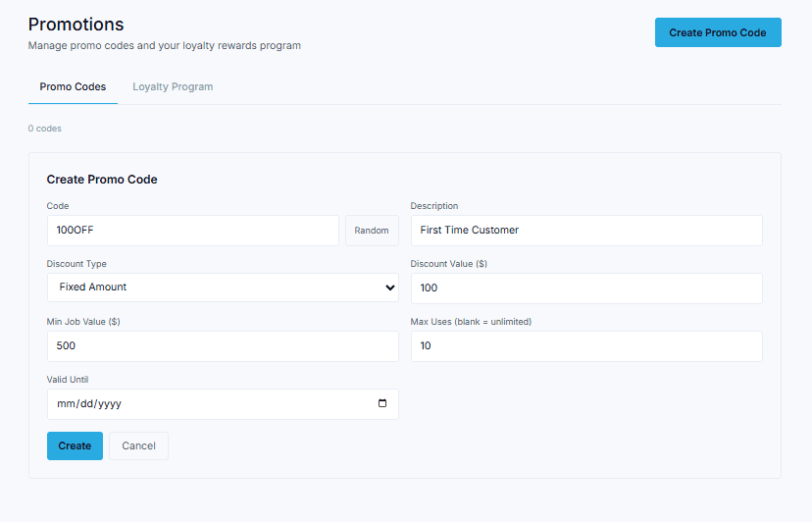Click the Discount Value field
The width and height of the screenshot is (812, 522).
click(x=586, y=288)
